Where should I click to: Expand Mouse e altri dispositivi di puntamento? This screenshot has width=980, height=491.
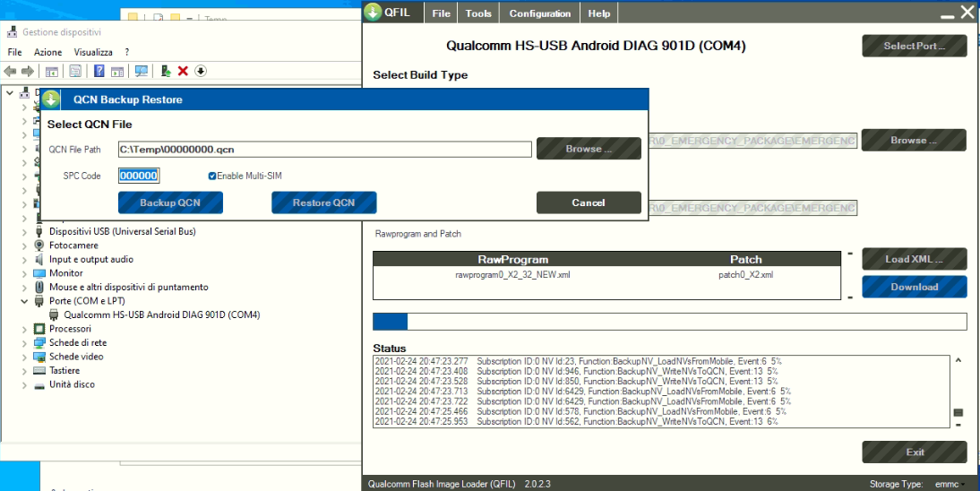click(x=24, y=287)
